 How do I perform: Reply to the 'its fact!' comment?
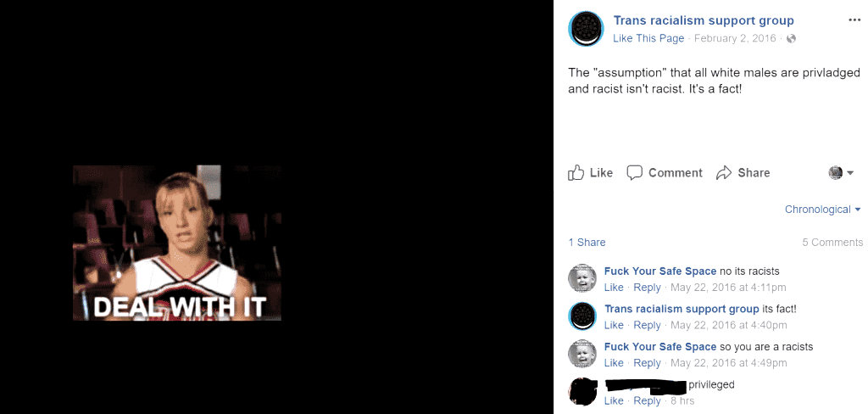647,325
